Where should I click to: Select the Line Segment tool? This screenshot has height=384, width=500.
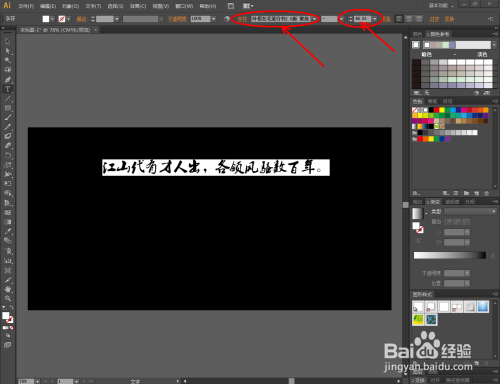click(x=8, y=99)
